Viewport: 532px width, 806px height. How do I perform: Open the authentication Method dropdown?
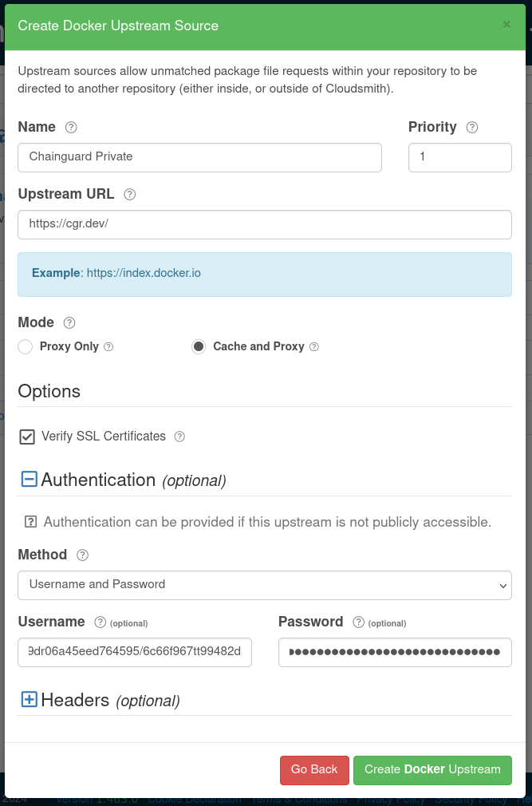click(265, 585)
